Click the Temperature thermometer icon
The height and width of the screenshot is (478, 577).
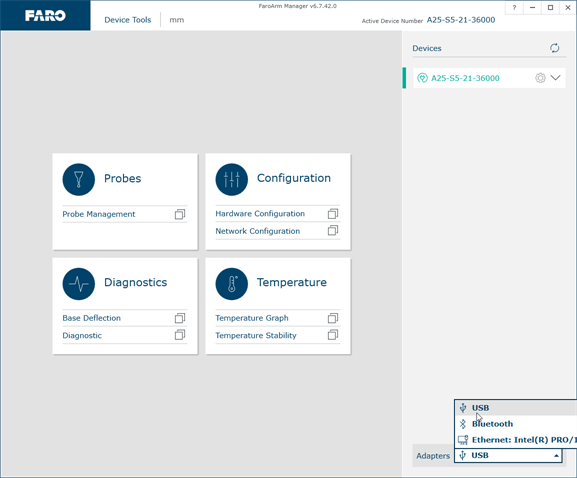click(231, 284)
